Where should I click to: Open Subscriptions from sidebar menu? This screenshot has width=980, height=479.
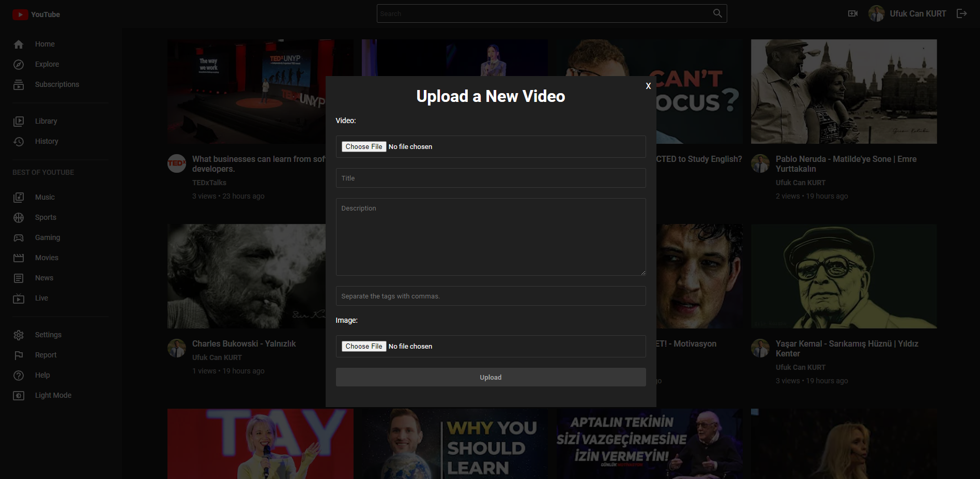[57, 84]
